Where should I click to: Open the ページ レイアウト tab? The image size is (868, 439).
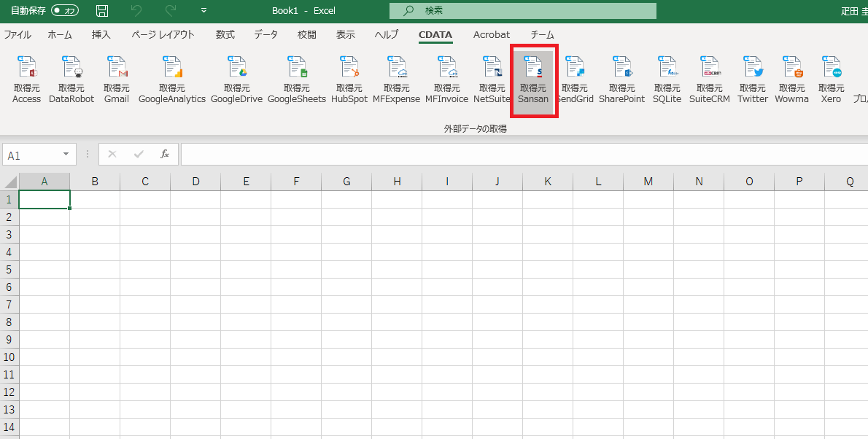click(163, 34)
